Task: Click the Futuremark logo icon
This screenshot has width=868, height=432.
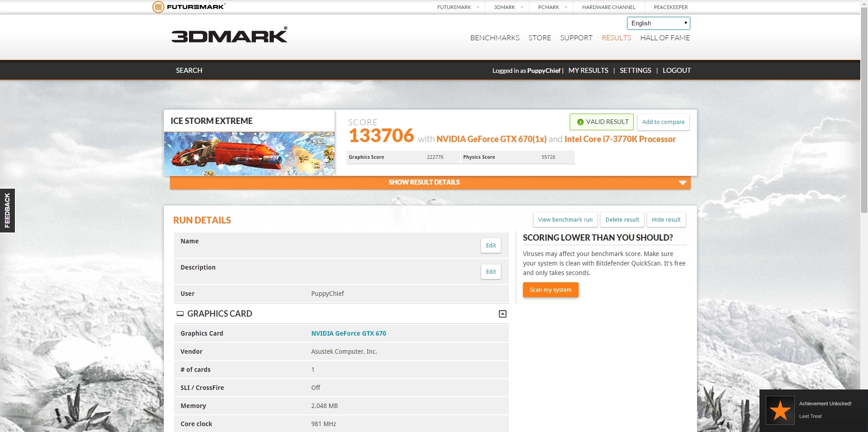Action: click(x=158, y=7)
